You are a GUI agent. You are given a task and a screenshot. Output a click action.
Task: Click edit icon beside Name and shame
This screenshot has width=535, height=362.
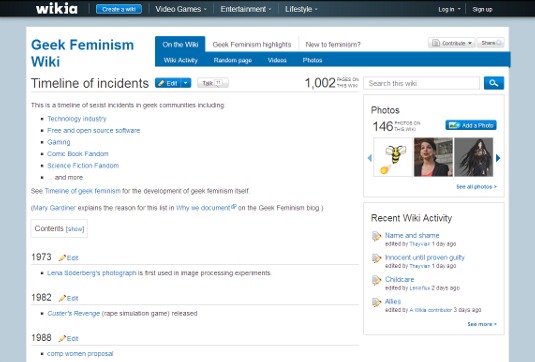[376, 236]
